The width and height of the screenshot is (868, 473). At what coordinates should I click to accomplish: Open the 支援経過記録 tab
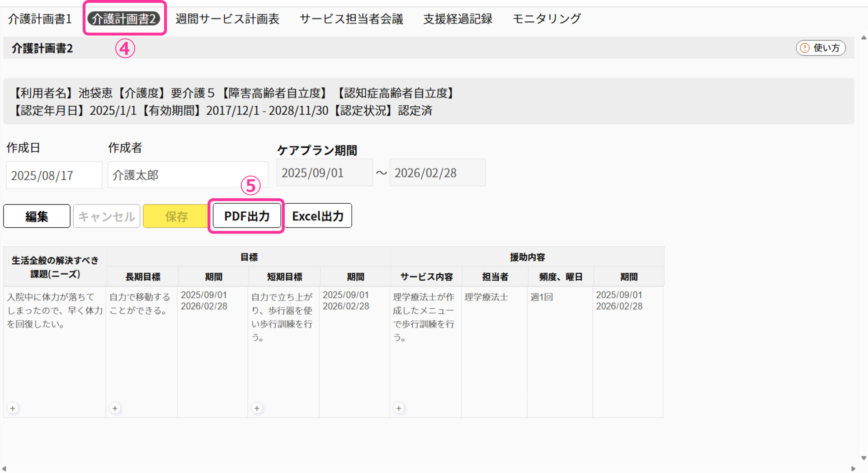458,19
